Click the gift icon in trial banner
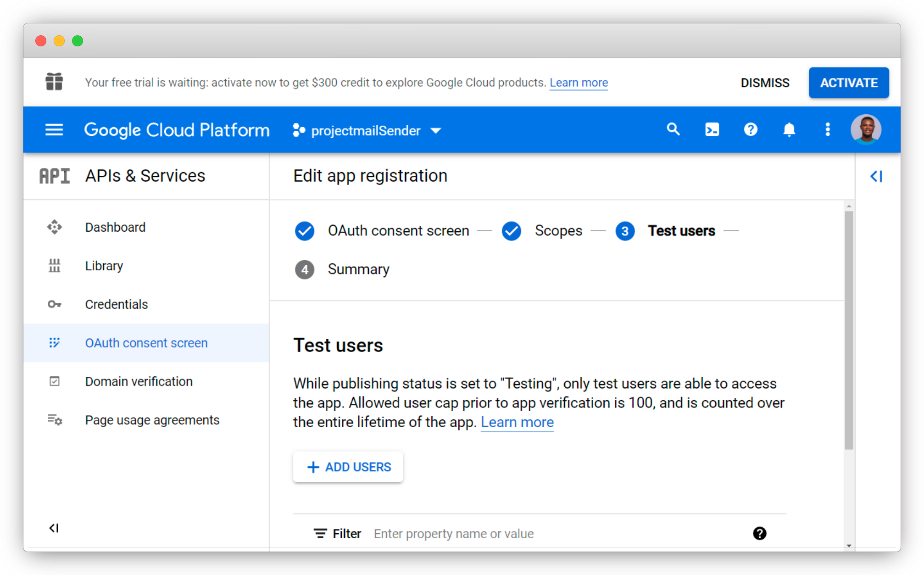Viewport: 924px width, 575px height. click(x=54, y=82)
